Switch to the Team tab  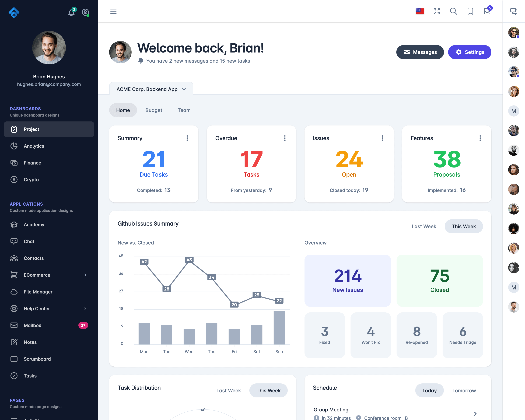[x=184, y=110]
